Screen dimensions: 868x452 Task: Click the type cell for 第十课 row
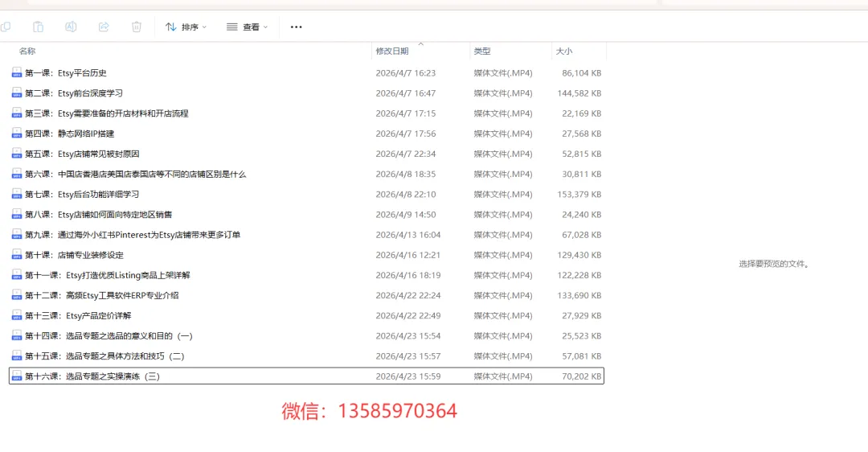503,255
